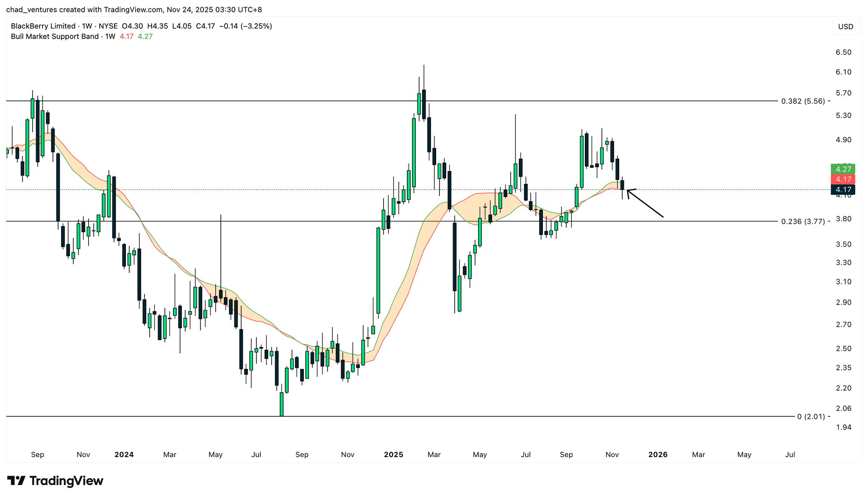Click the black arrow annotation
Screen dimensions: 868x499
click(x=645, y=204)
